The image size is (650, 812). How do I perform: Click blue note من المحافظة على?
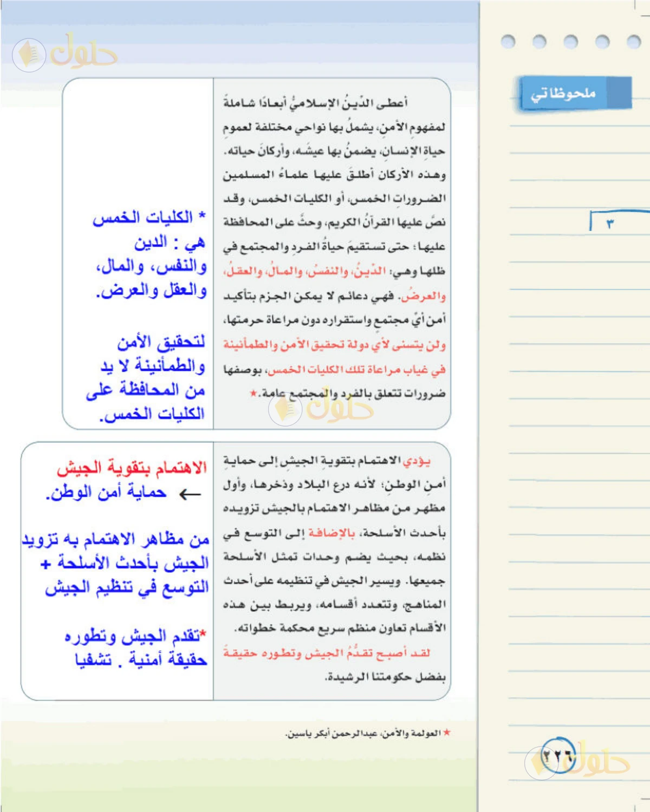[145, 390]
